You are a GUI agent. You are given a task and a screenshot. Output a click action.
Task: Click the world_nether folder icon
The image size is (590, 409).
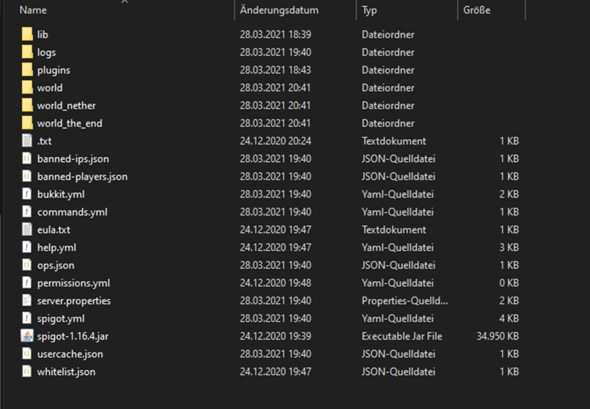[x=27, y=105]
